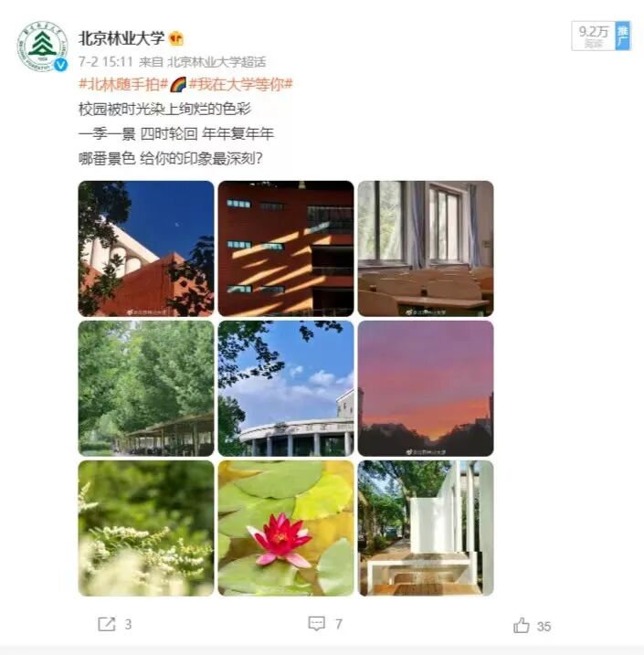644x655 pixels.
Task: Open the pink sunset sky photo
Action: [426, 388]
